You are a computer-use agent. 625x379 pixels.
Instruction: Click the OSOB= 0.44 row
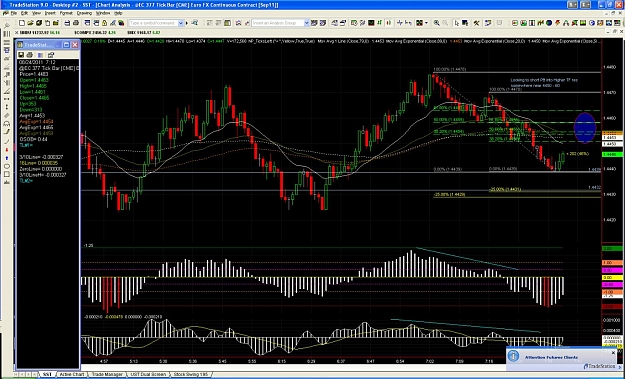33,139
